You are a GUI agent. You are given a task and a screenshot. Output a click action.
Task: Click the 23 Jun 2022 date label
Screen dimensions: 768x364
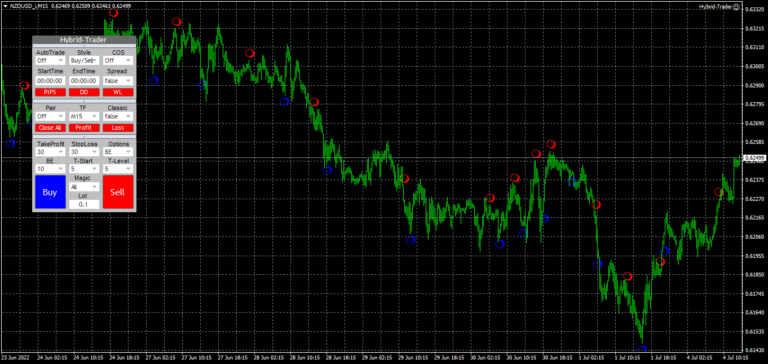click(15, 358)
